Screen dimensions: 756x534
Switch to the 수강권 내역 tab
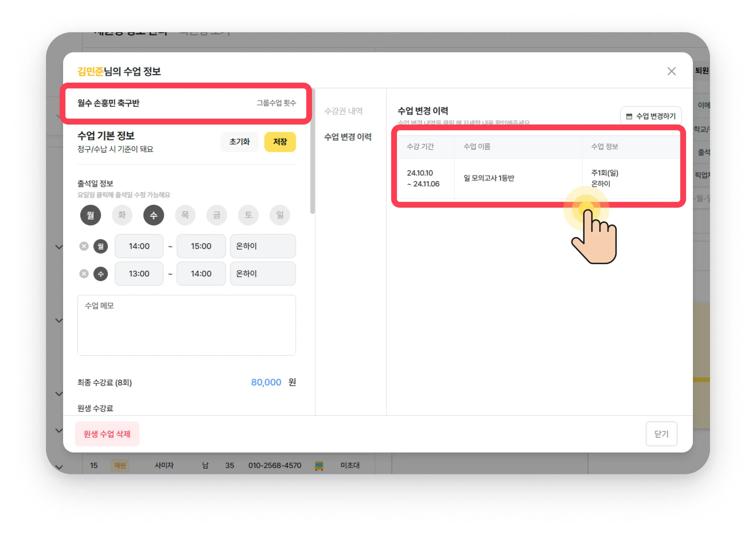click(343, 111)
